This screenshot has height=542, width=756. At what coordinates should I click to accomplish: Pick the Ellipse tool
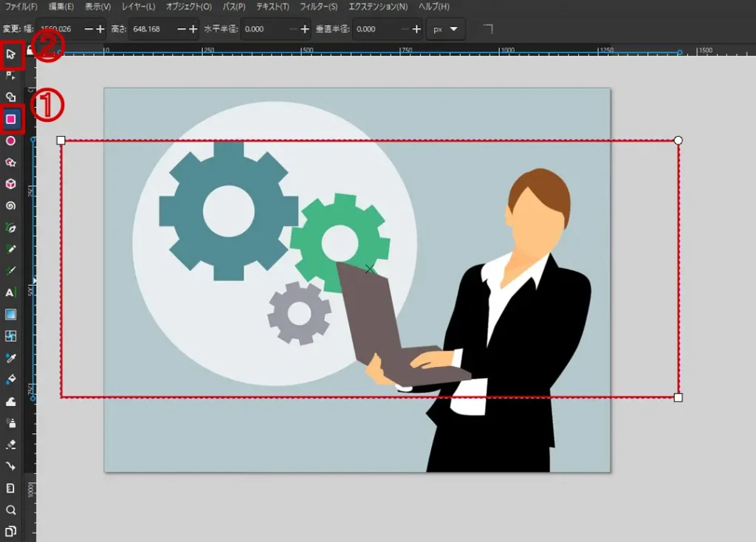pos(11,140)
